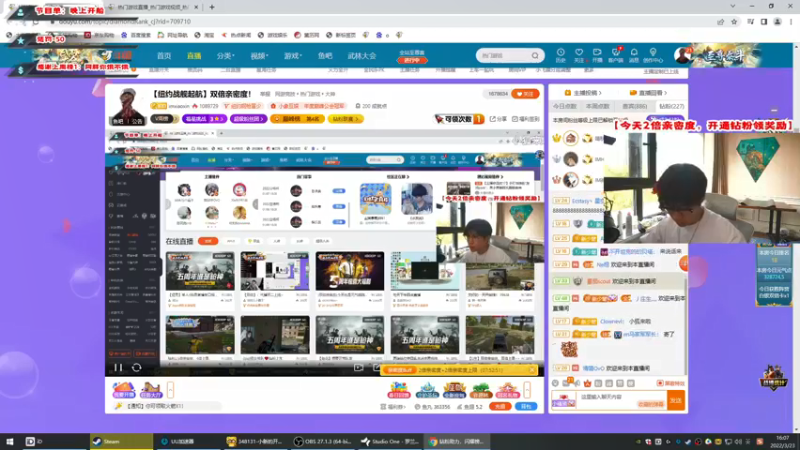Open the 钻粉宗盟 yellow badge

[345, 119]
